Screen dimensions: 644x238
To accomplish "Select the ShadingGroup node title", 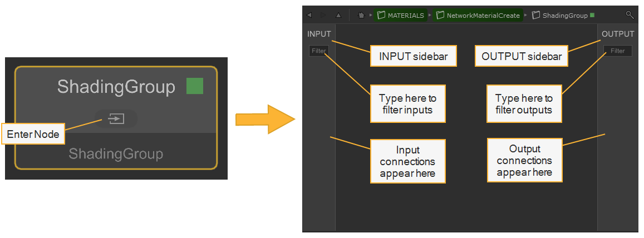I will coord(116,87).
